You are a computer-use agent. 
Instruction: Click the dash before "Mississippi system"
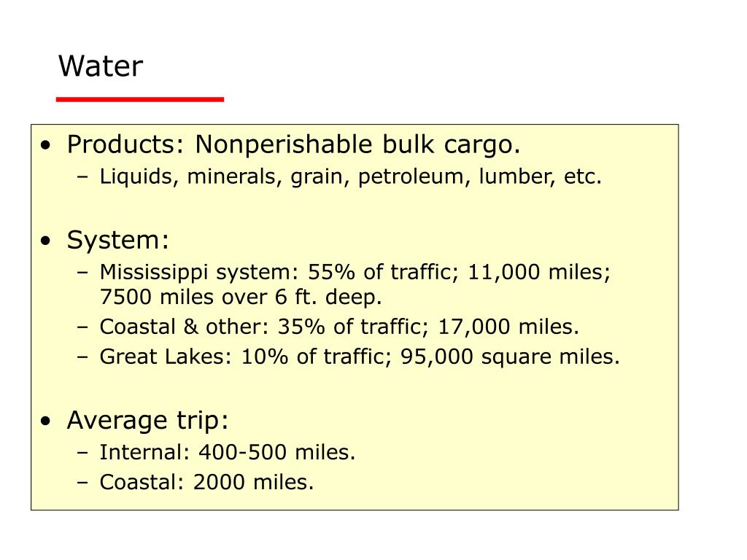[x=82, y=273]
